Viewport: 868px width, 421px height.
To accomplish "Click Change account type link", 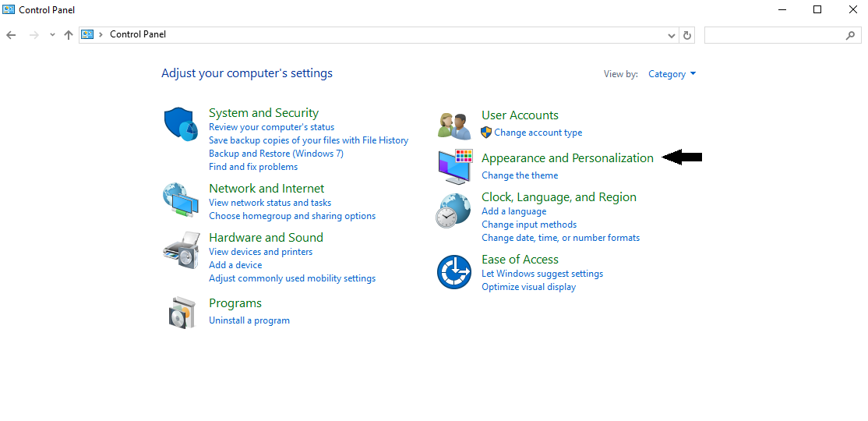I will point(538,133).
